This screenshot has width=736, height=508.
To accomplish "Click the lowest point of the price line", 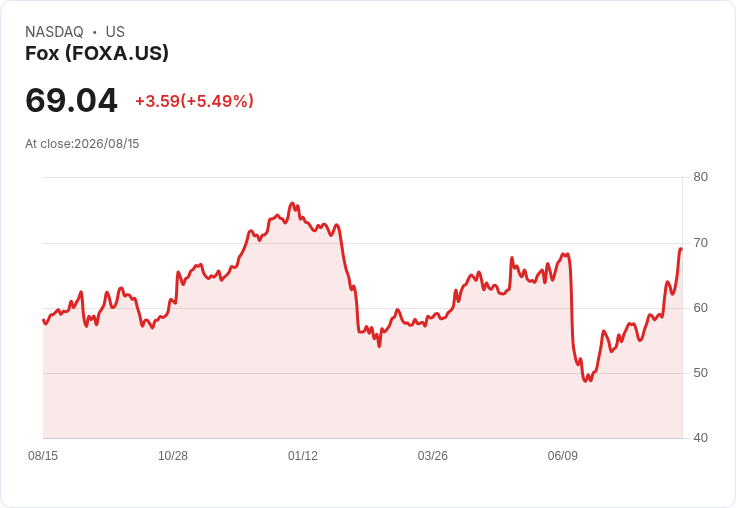I will (x=585, y=381).
